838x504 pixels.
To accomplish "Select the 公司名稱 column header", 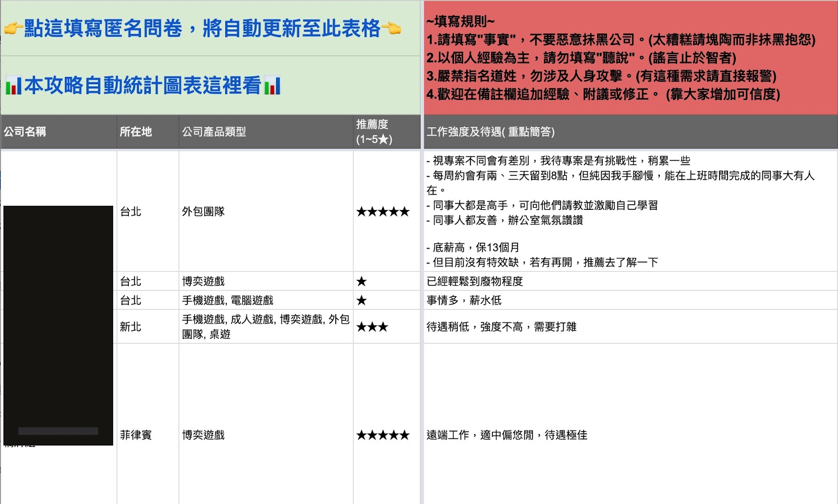I will (x=59, y=132).
